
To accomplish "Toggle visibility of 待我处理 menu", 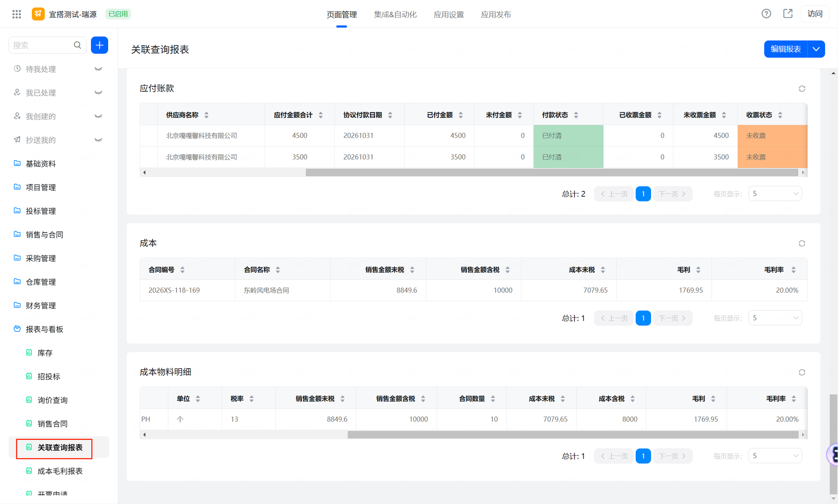I will 98,69.
